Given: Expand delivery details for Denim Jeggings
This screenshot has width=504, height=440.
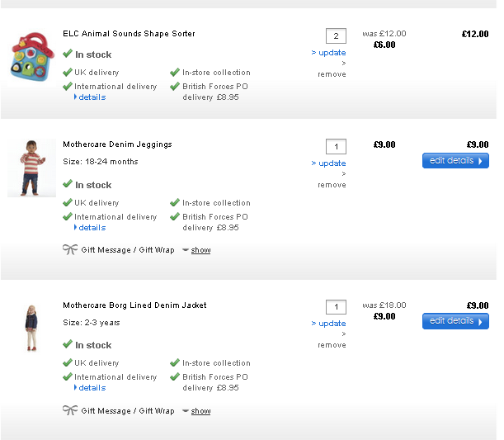Looking at the screenshot, I should coord(92,228).
